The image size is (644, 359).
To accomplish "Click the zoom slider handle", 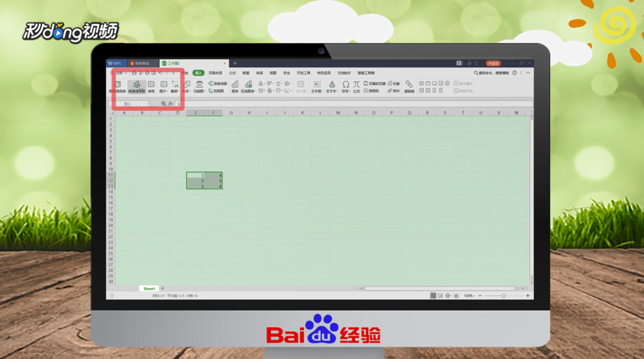I will coord(503,296).
